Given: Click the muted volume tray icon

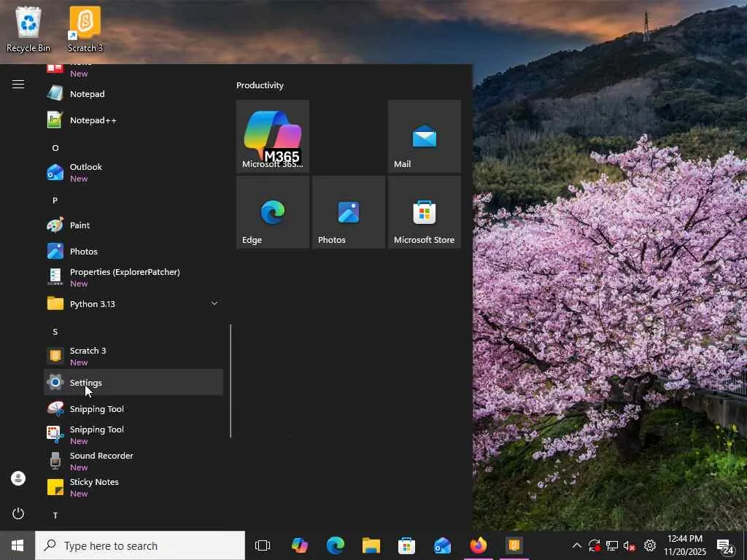Looking at the screenshot, I should 630,545.
